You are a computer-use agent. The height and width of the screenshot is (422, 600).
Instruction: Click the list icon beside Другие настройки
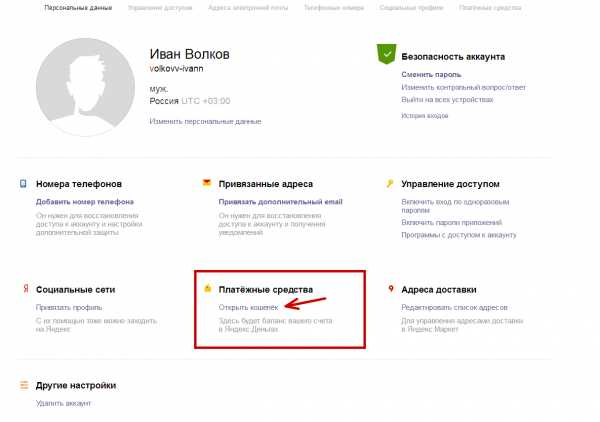[x=24, y=385]
